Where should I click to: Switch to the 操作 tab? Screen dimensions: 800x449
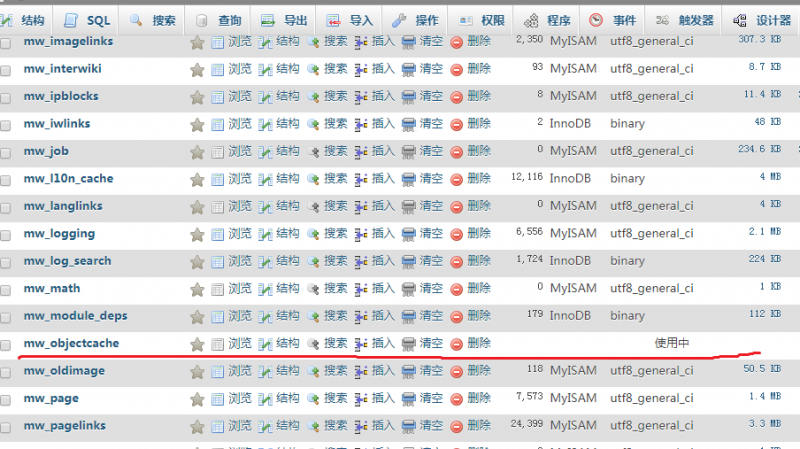415,20
